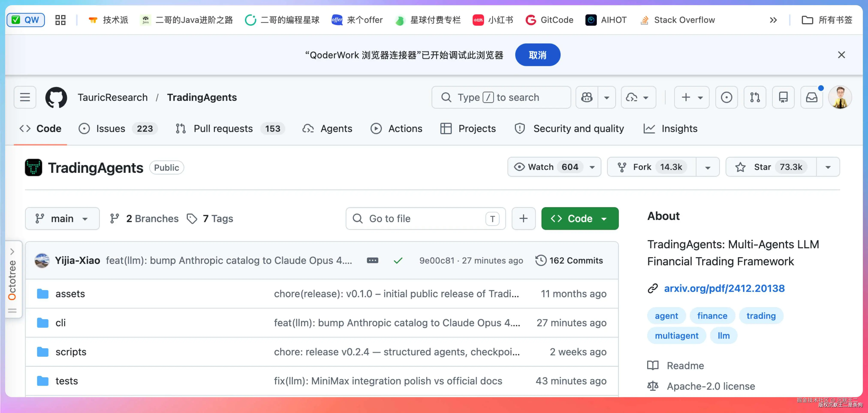The image size is (868, 413).
Task: Open the 二哥的编程星球 bookmark
Action: point(282,20)
